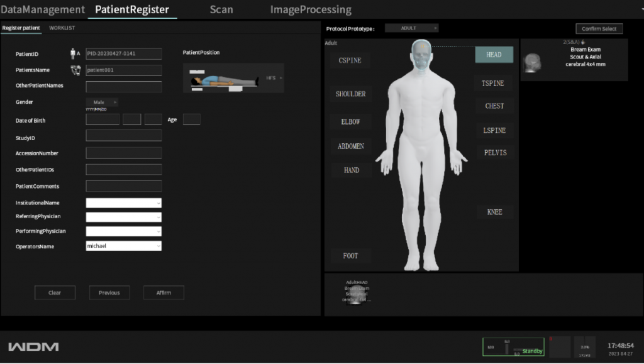Image resolution: width=644 pixels, height=364 pixels.
Task: Open the HFS patient position dropdown
Action: click(x=274, y=78)
